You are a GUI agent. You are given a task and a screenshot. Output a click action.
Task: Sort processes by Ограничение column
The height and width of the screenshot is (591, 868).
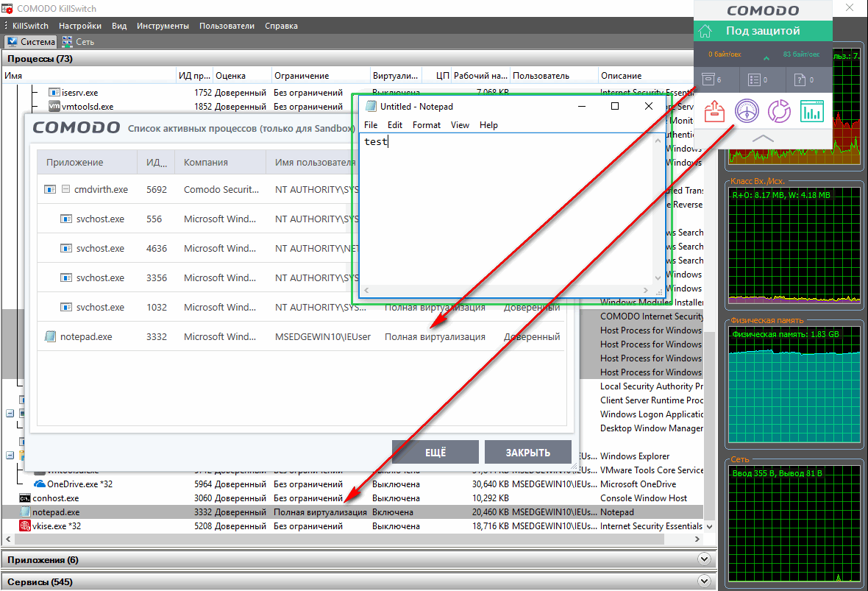click(321, 76)
